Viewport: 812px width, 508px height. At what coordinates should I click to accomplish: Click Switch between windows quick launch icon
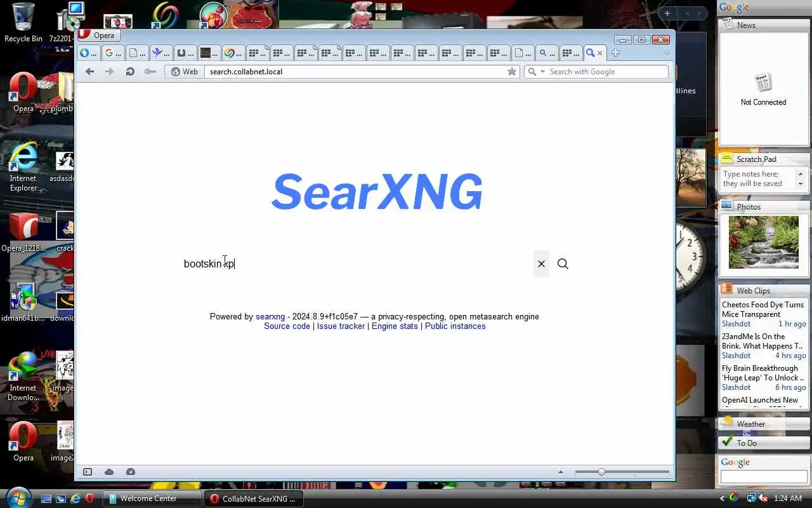(61, 498)
